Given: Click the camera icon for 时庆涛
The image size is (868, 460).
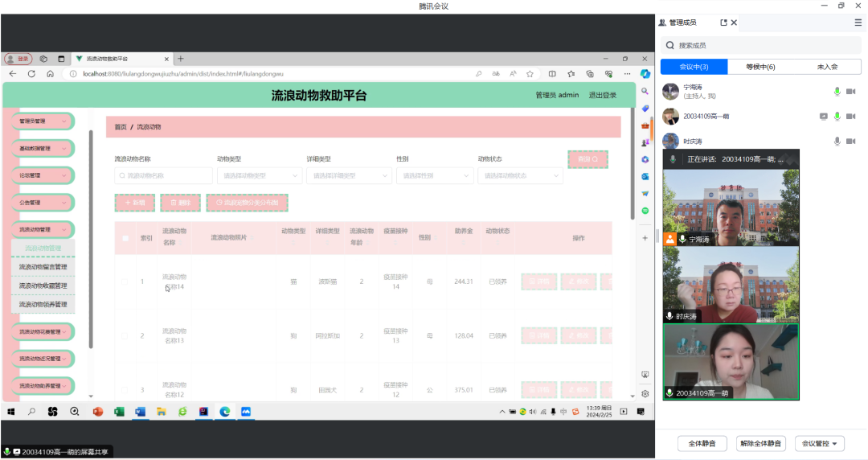Looking at the screenshot, I should coord(850,142).
